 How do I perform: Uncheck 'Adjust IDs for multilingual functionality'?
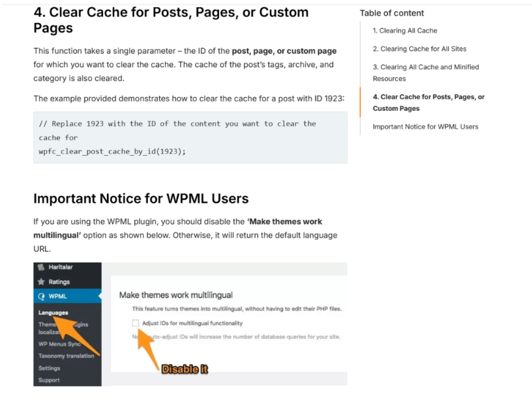[136, 324]
